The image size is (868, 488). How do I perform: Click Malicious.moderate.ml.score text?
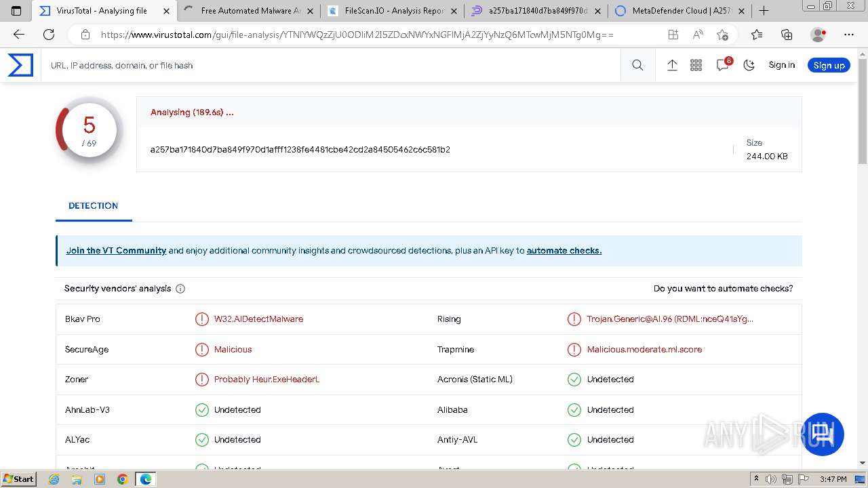(x=644, y=350)
